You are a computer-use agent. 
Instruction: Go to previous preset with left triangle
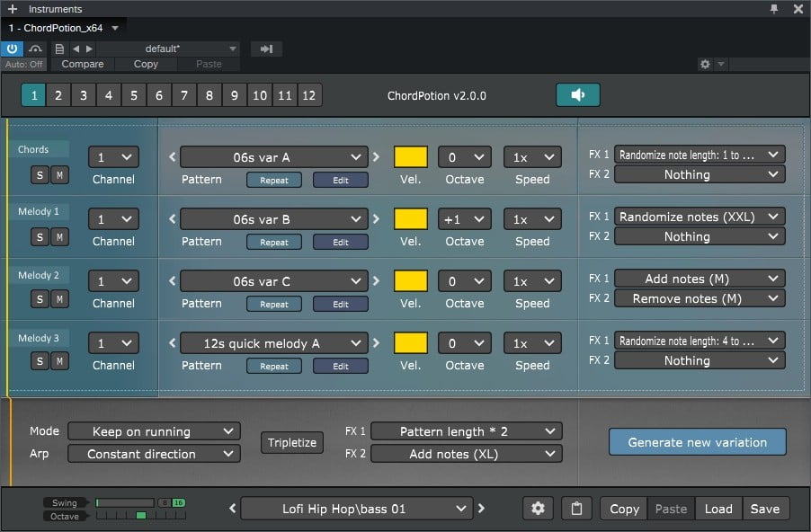pos(76,49)
